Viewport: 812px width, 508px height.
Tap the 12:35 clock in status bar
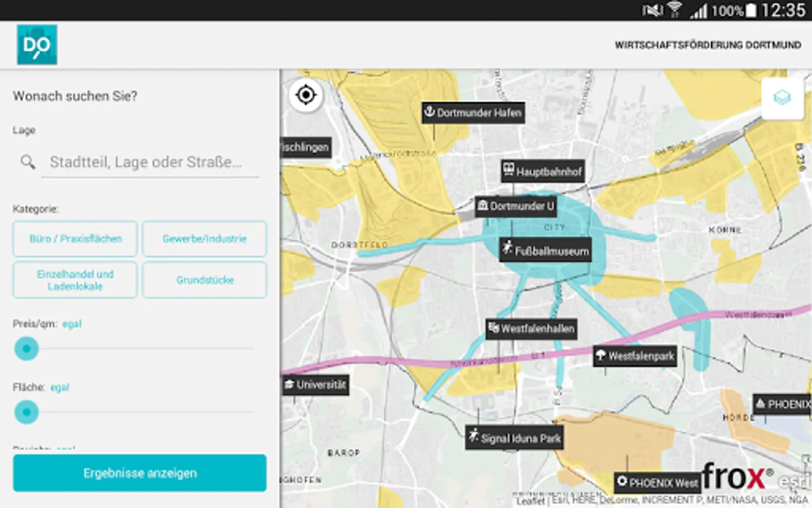click(x=783, y=10)
